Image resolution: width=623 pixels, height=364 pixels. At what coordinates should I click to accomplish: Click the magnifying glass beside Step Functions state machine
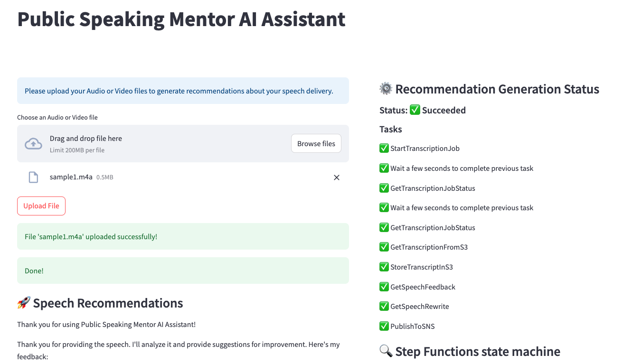[x=386, y=351]
